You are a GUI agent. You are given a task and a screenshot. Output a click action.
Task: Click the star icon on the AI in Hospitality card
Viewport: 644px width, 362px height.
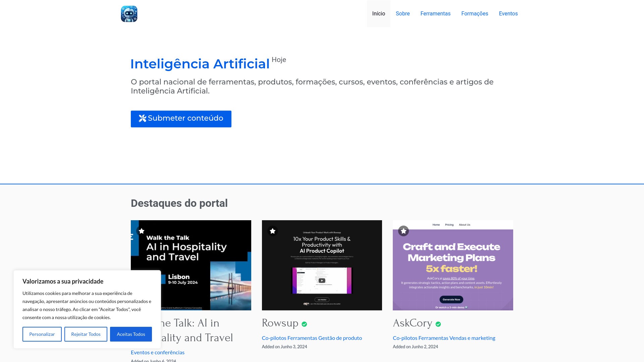[142, 231]
